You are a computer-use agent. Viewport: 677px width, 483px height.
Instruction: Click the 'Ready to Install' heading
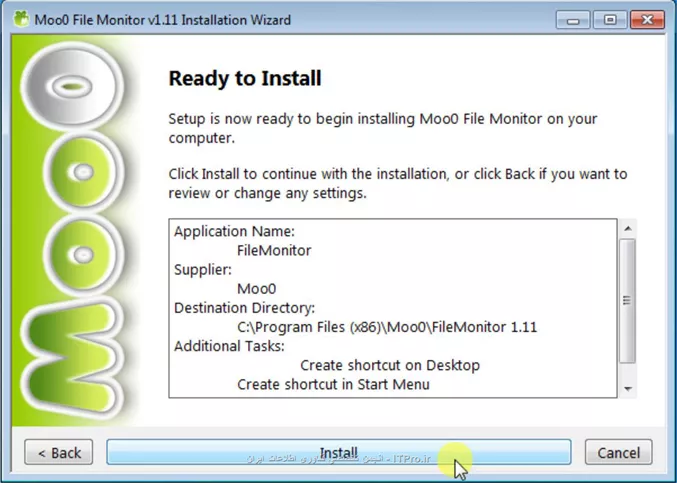coord(245,79)
